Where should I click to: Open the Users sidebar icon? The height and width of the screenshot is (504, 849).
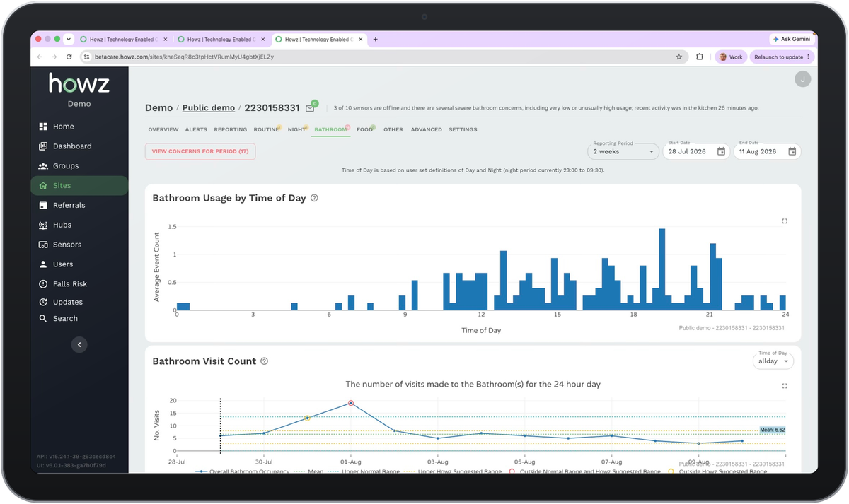[44, 264]
